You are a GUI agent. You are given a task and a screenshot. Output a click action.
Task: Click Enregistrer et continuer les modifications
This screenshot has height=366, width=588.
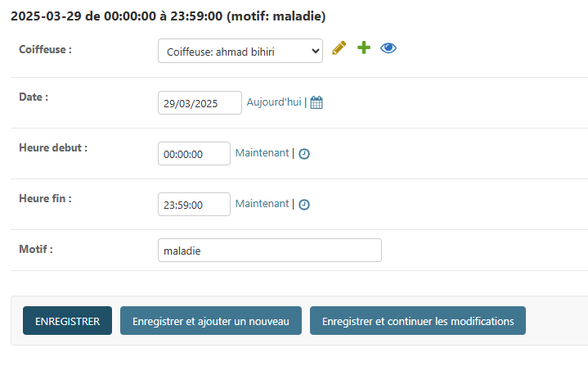tap(417, 321)
